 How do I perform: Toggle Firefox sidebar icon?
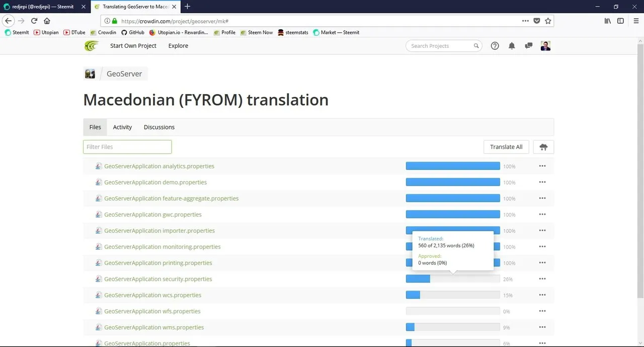620,21
